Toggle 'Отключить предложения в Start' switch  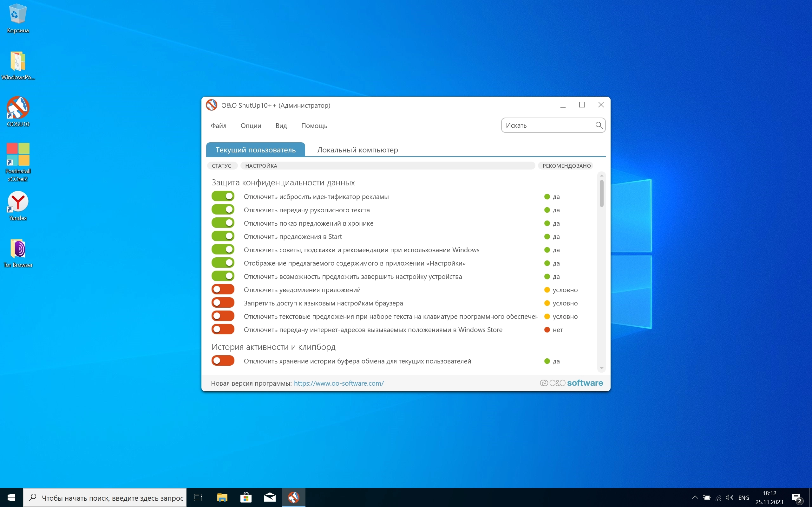pos(223,236)
